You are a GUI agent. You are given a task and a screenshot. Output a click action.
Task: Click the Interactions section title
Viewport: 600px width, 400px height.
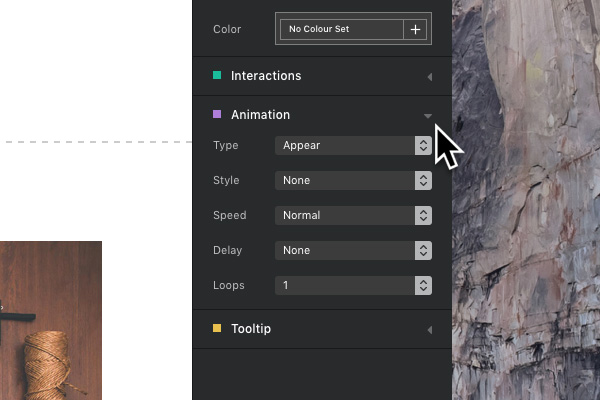coord(266,76)
